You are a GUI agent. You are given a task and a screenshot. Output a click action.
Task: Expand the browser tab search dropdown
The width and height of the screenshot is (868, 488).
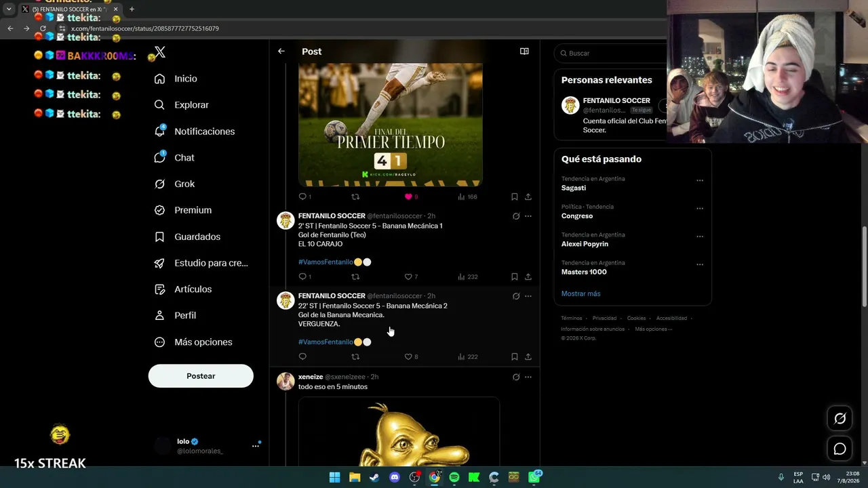[9, 9]
